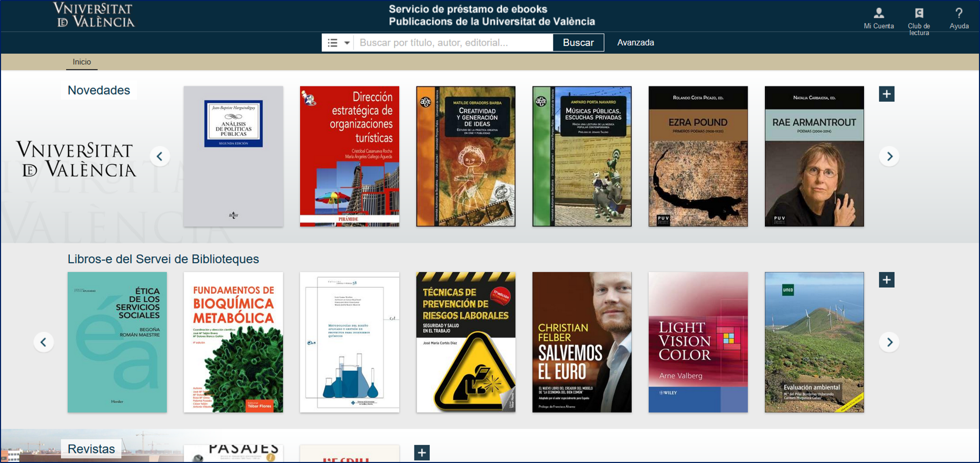
Task: Open the Pasajes magazine cover
Action: pyautogui.click(x=233, y=454)
